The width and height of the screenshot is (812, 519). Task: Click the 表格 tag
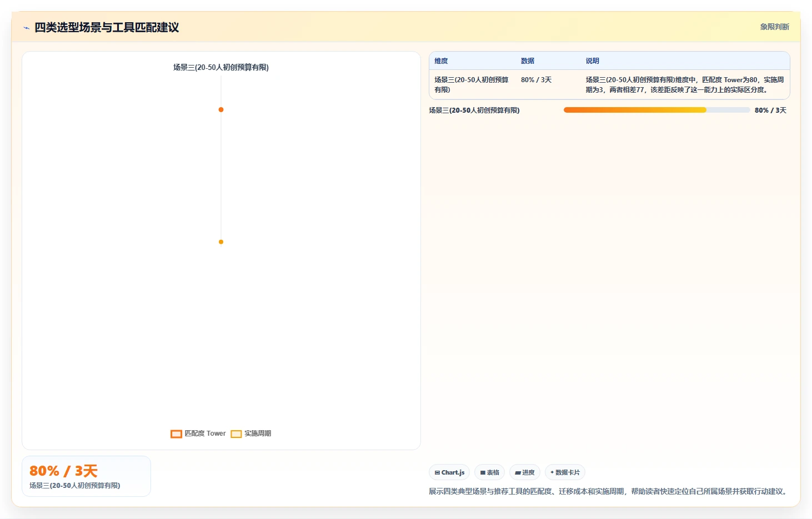[490, 472]
